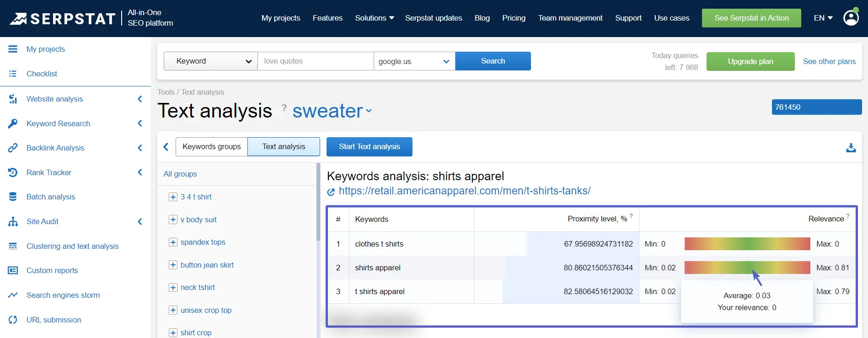Open the Keyword search type dropdown
This screenshot has height=338, width=868.
211,61
